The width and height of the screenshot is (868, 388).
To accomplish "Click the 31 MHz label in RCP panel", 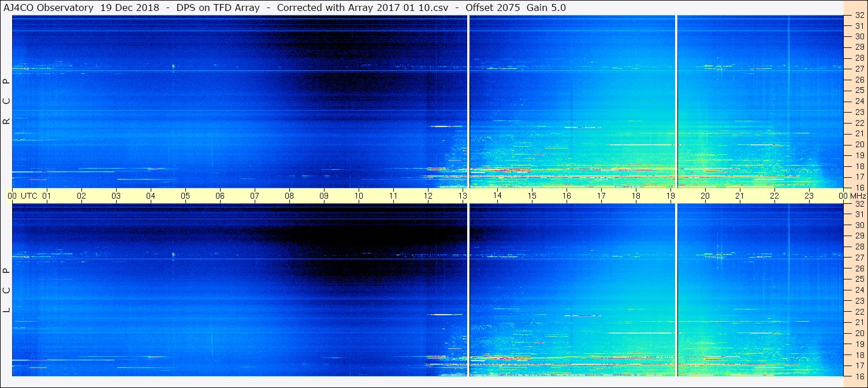I will click(859, 26).
